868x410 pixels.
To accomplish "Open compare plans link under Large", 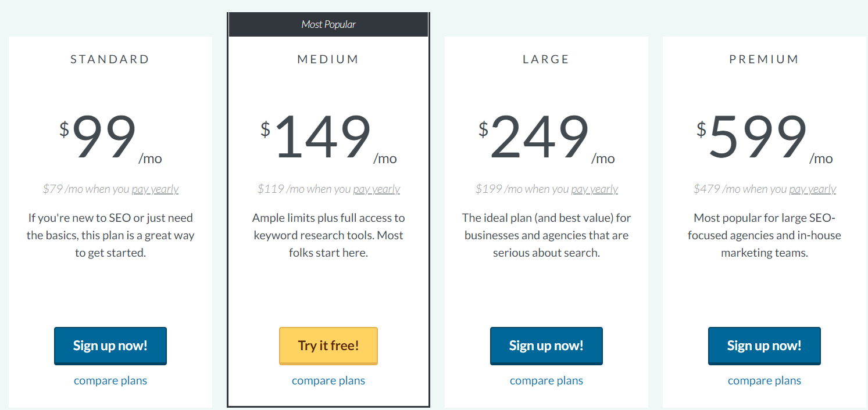I will tap(546, 381).
